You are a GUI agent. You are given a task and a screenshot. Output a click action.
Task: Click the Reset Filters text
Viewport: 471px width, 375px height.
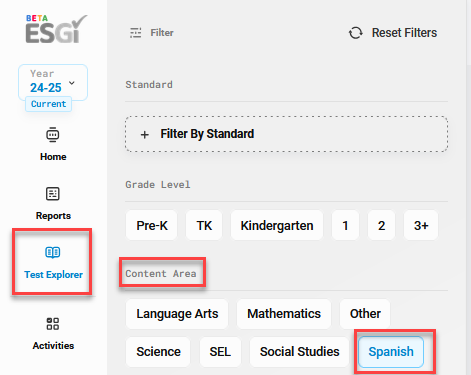coord(404,33)
